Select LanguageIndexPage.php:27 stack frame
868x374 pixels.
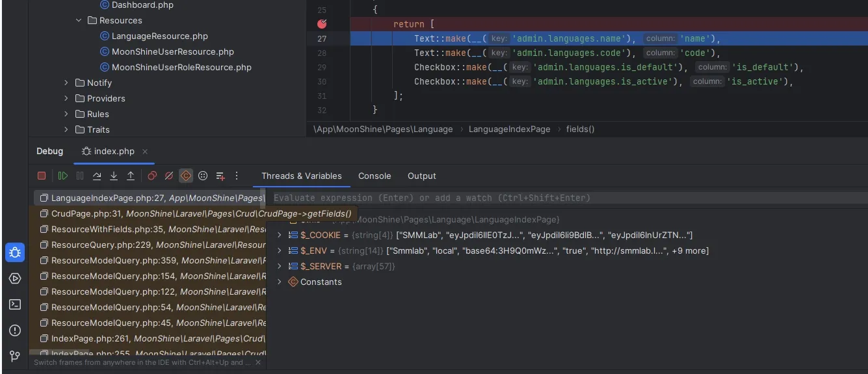[x=150, y=198]
